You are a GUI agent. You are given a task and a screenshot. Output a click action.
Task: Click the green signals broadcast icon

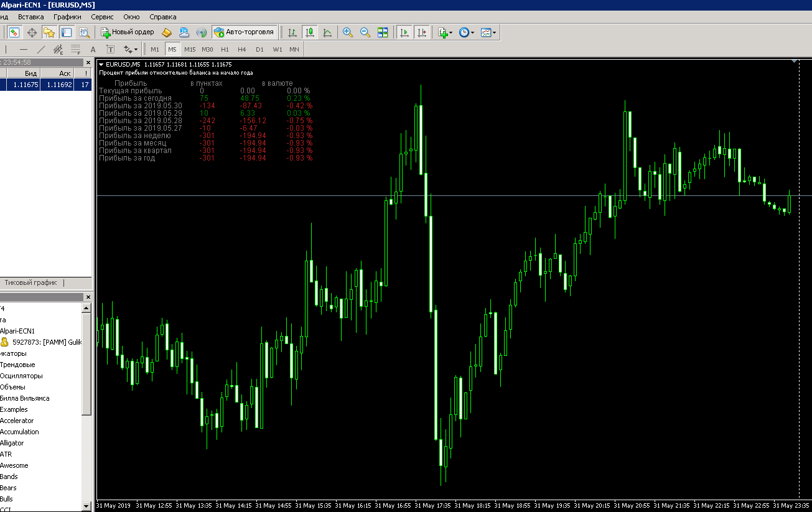[201, 32]
